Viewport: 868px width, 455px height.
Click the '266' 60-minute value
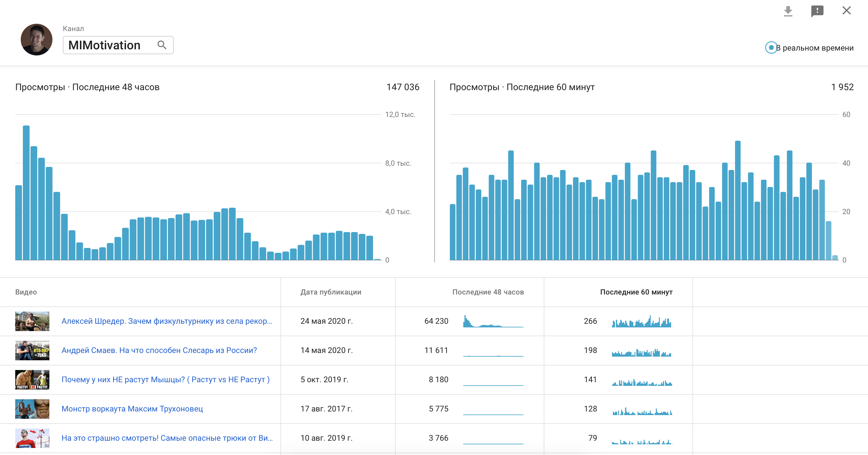point(590,321)
